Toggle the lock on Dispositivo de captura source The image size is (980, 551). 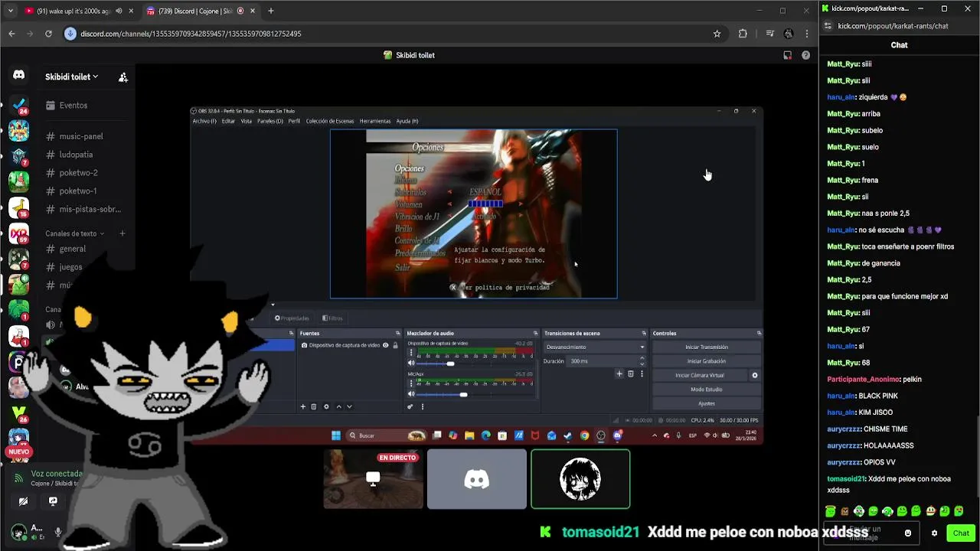coord(395,345)
